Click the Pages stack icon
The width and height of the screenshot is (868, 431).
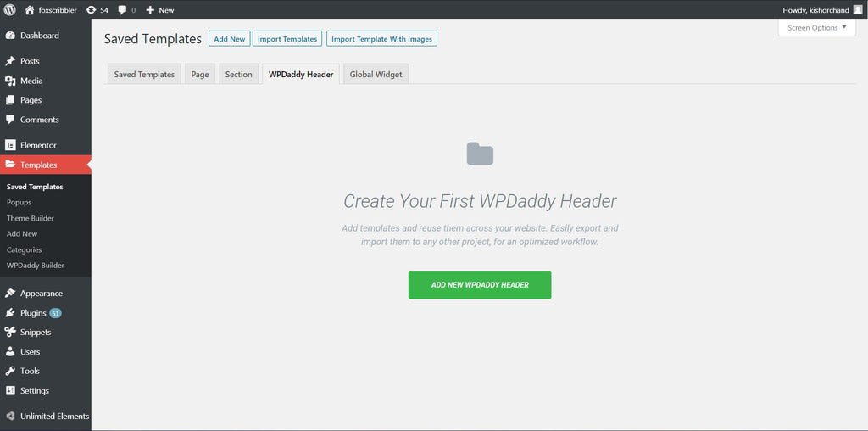[x=10, y=100]
